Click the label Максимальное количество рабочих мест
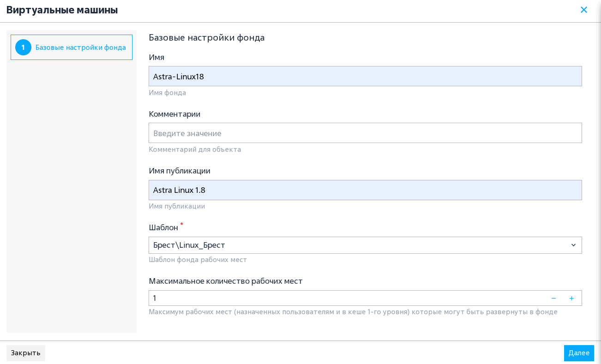Image resolution: width=601 pixels, height=364 pixels. click(x=226, y=281)
